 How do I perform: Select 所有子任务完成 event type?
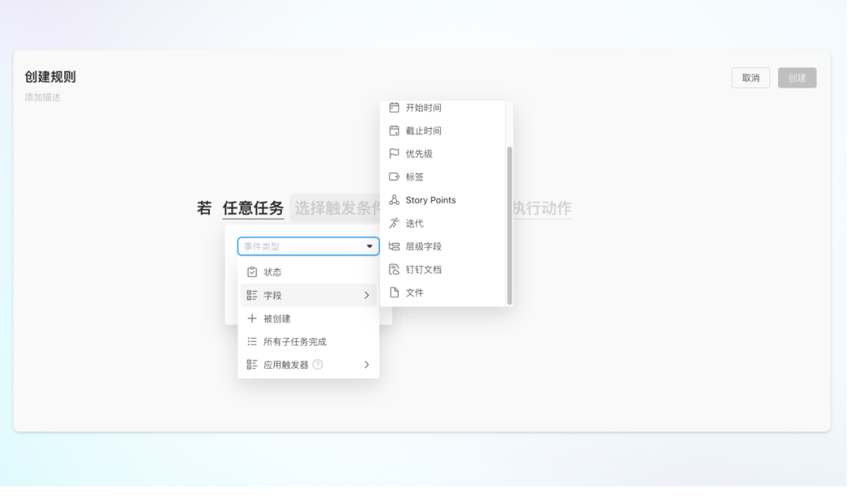pyautogui.click(x=308, y=341)
